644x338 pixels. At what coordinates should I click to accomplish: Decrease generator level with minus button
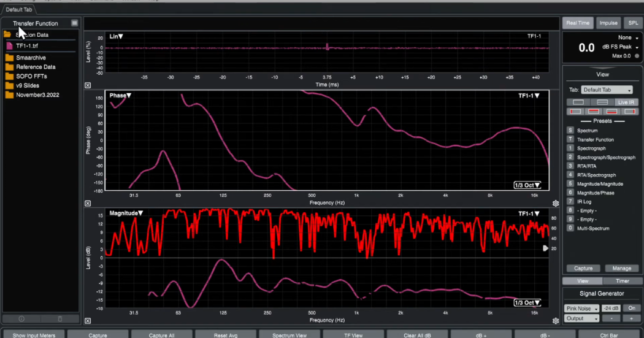click(611, 318)
